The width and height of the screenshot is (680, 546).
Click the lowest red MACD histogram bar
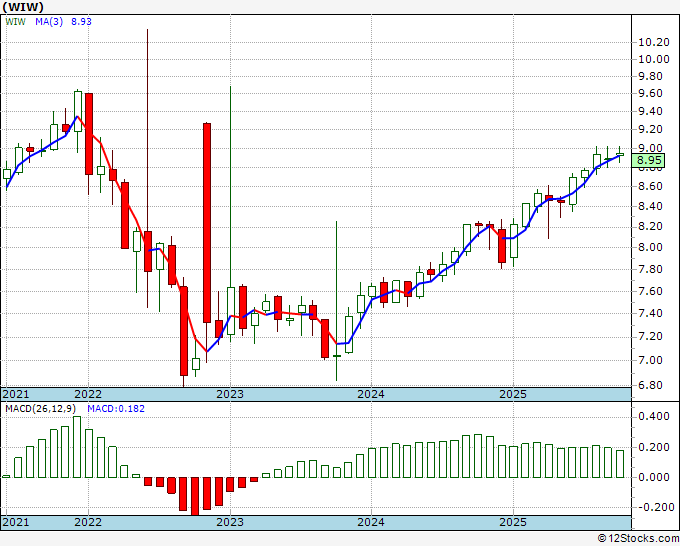point(195,496)
